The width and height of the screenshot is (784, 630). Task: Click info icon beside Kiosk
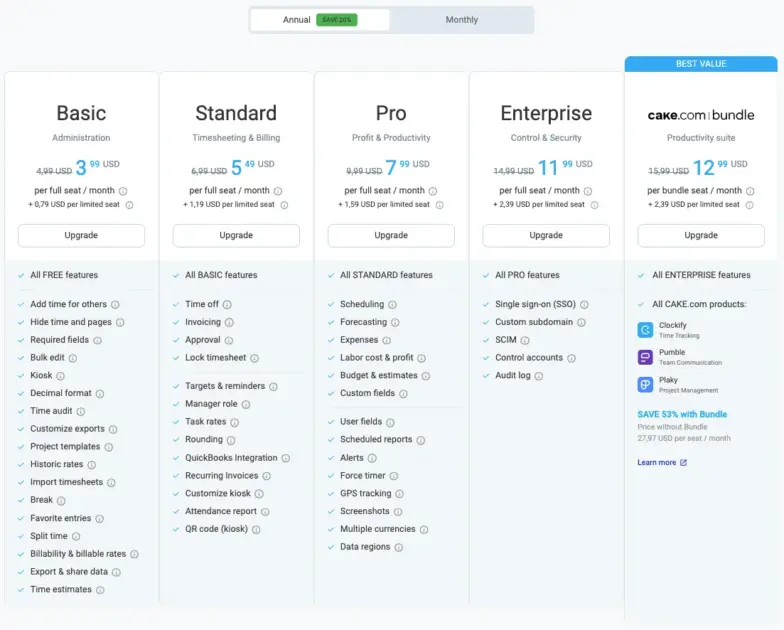[60, 376]
